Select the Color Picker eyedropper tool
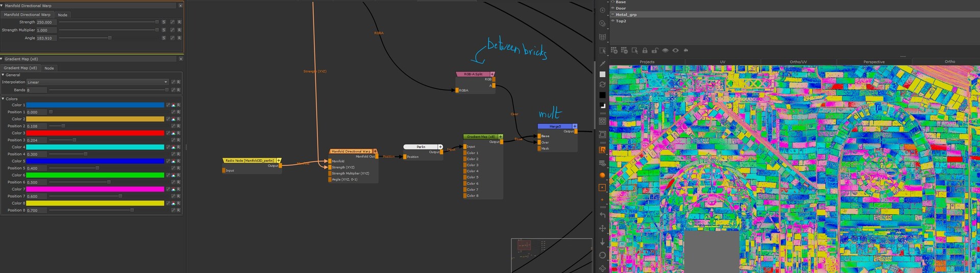This screenshot has height=273, width=980. click(602, 63)
